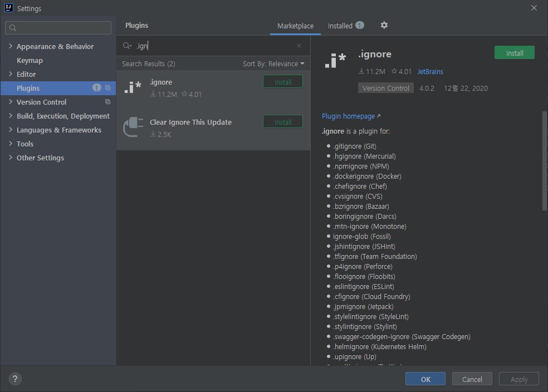This screenshot has height=392, width=548.
Task: Click the Installed tab's update badge
Action: 360,25
